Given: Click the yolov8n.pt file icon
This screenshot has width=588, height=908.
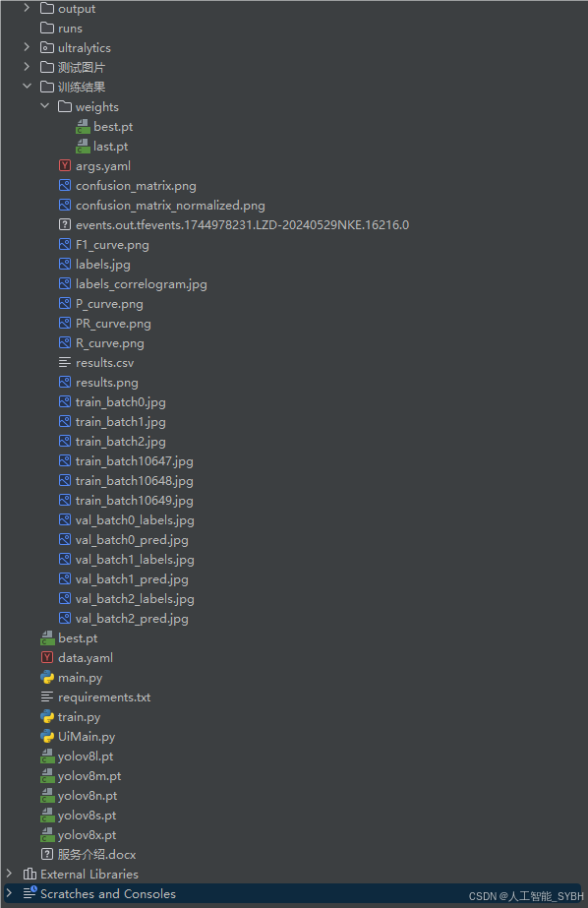Looking at the screenshot, I should pyautogui.click(x=47, y=795).
